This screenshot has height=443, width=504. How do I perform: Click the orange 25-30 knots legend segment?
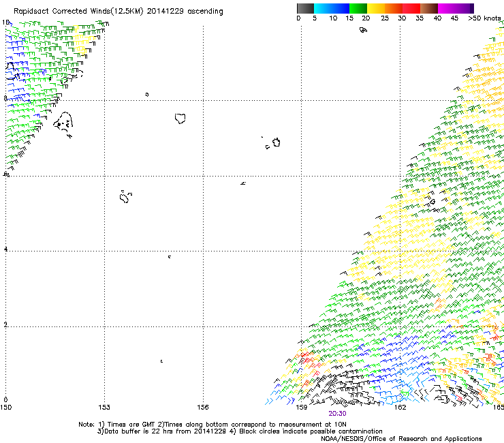[x=394, y=8]
